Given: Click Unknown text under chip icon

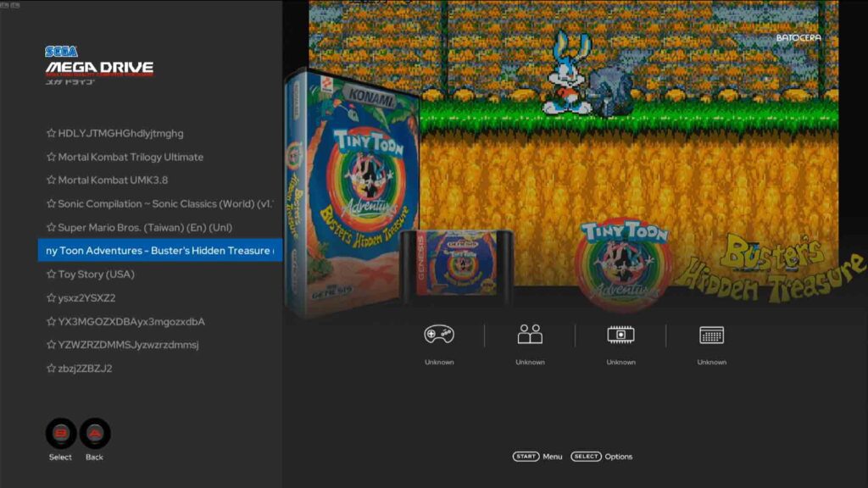Looking at the screenshot, I should (x=620, y=362).
